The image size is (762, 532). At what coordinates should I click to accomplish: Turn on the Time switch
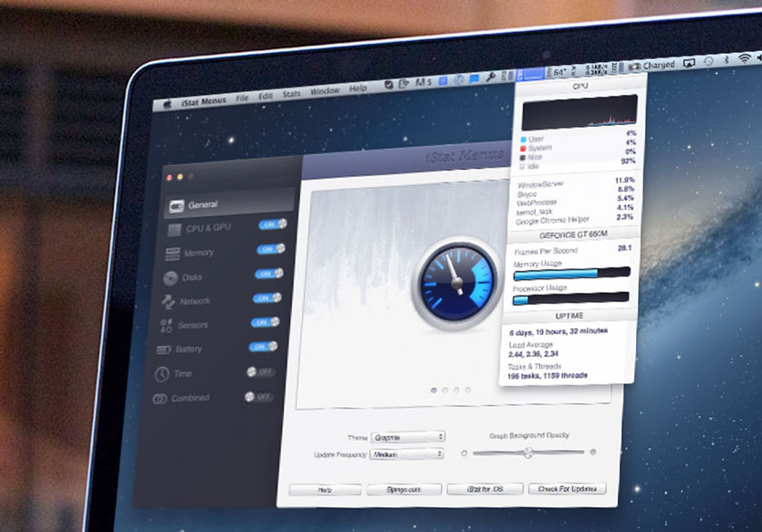[261, 372]
